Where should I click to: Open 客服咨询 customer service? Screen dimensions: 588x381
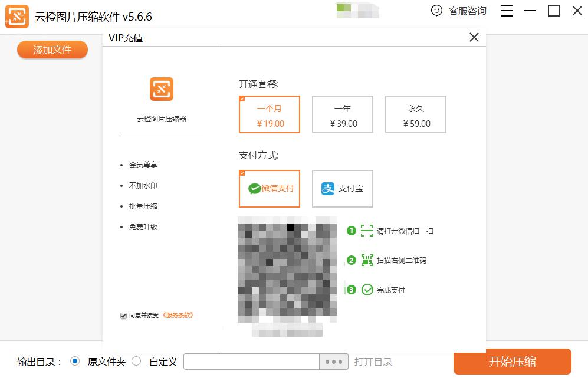click(x=458, y=11)
